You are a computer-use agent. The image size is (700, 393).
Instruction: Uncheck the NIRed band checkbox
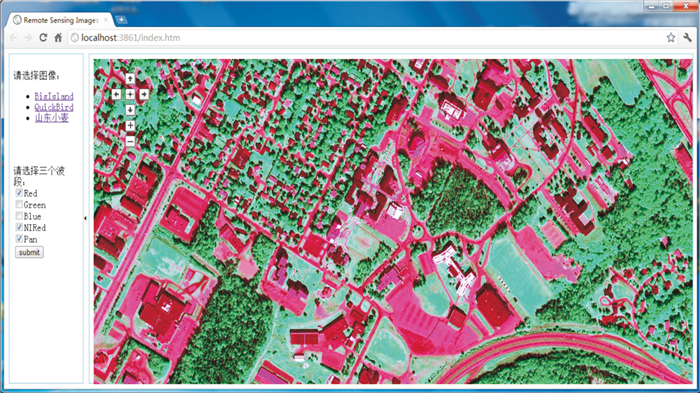[x=19, y=227]
